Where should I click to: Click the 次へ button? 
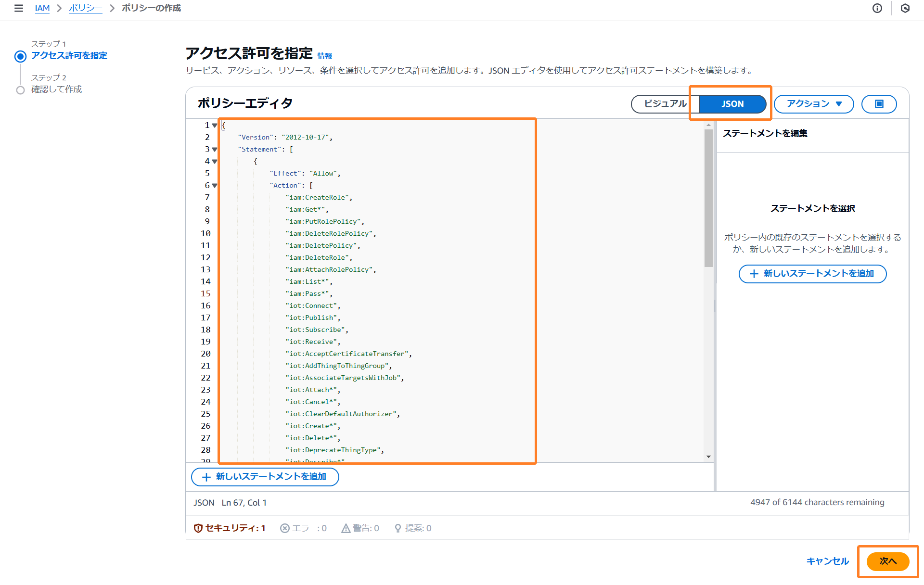click(x=887, y=561)
